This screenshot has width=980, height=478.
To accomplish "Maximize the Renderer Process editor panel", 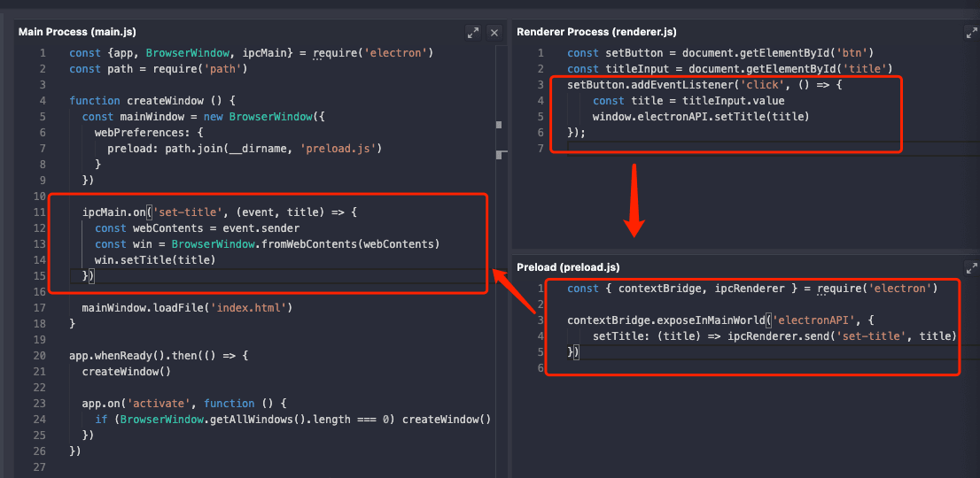I will [x=971, y=33].
